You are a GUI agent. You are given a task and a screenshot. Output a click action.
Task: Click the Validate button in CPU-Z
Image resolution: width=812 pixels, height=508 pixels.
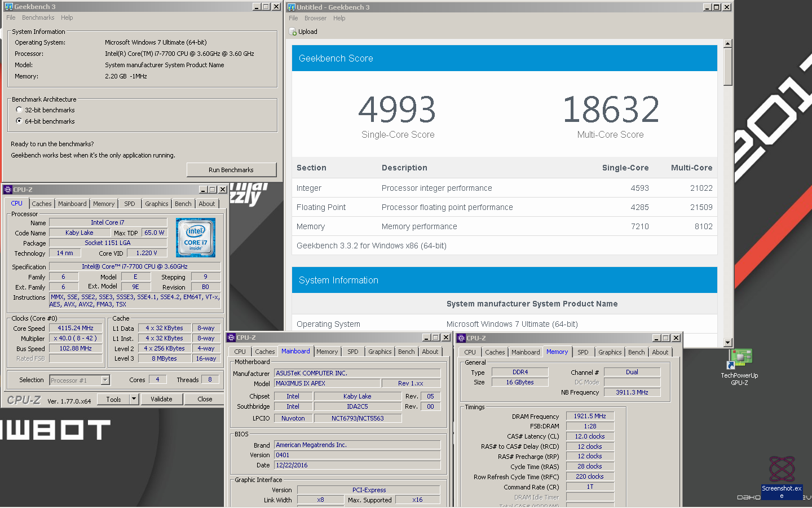coord(161,399)
